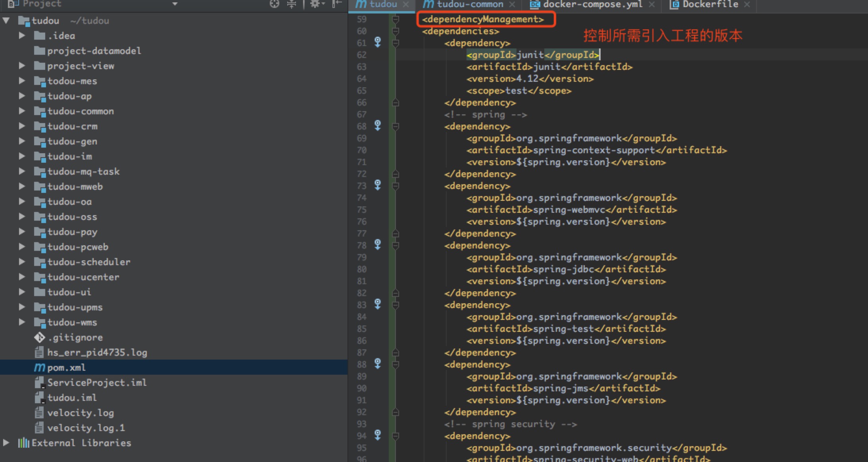Fold the spring-context-support dependency at line 68
The image size is (868, 462).
396,127
